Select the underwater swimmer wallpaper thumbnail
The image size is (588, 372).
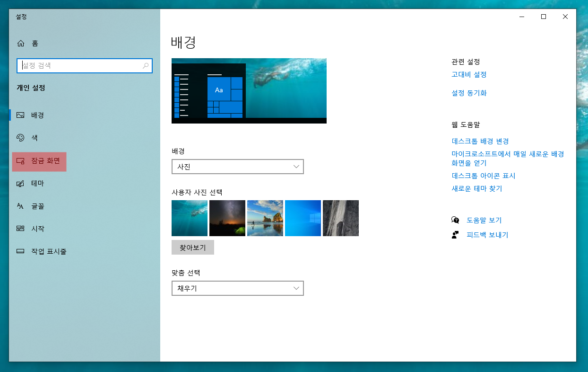[190, 218]
